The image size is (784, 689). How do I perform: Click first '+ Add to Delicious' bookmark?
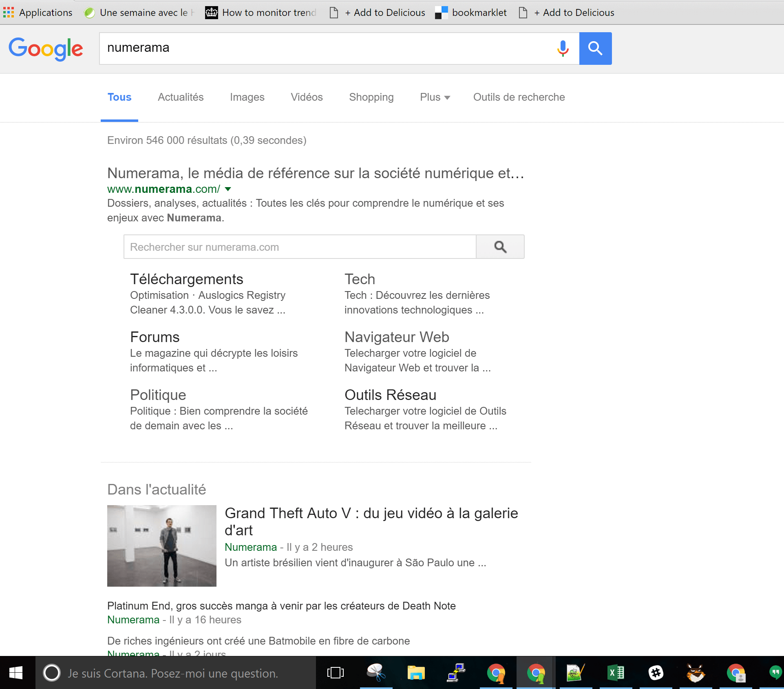click(378, 13)
